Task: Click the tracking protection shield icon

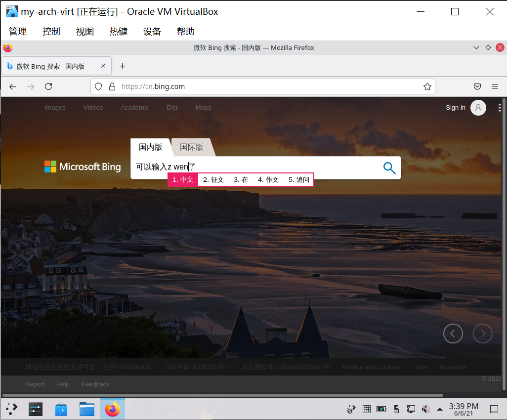Action: tap(98, 86)
